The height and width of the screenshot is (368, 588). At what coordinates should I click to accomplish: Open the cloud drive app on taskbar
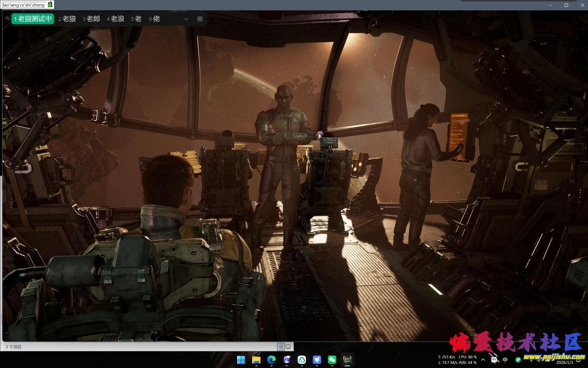pyautogui.click(x=302, y=360)
